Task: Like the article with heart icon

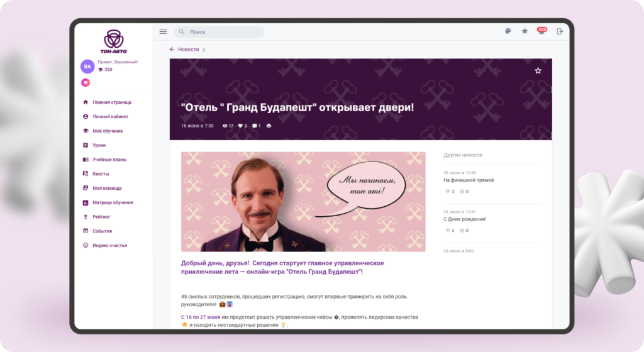Action: [x=240, y=126]
